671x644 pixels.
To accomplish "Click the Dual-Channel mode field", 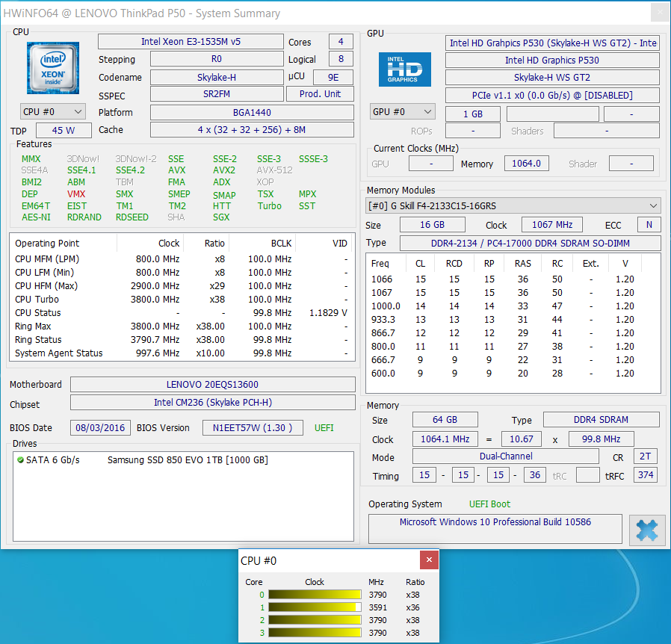I will (506, 456).
